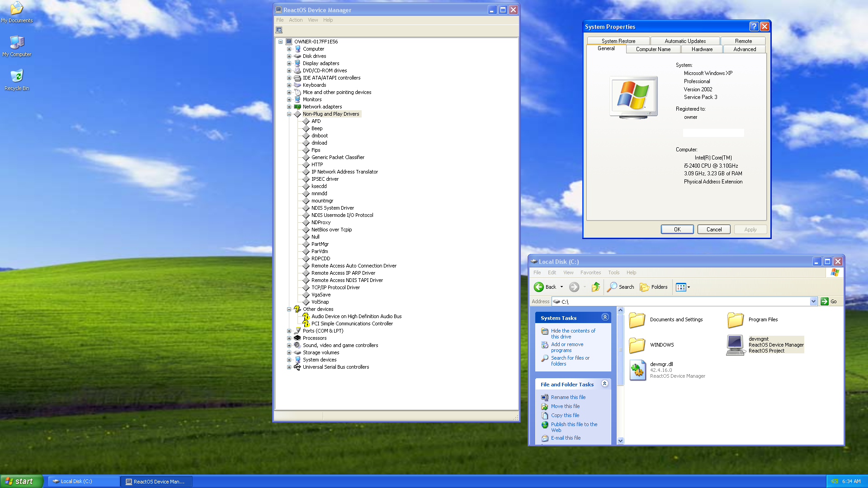This screenshot has width=868, height=488.
Task: Switch to the Advanced tab
Action: tap(744, 49)
